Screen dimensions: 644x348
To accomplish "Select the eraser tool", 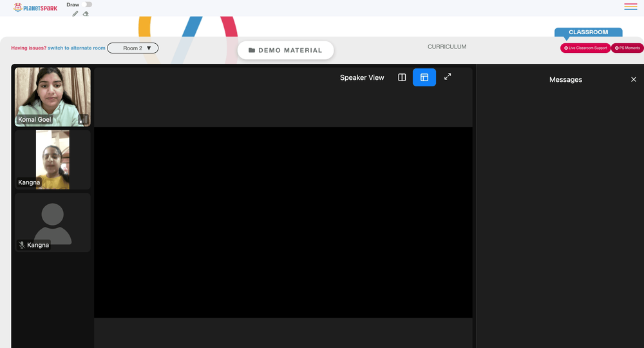I will [86, 14].
